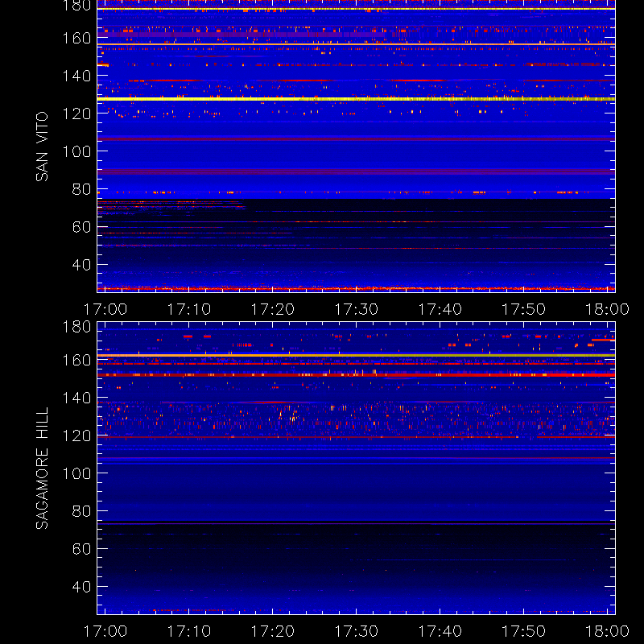Pick the 180 tick label on Sagamore Hill axis
Screen dimensions: 644x644
[76, 327]
